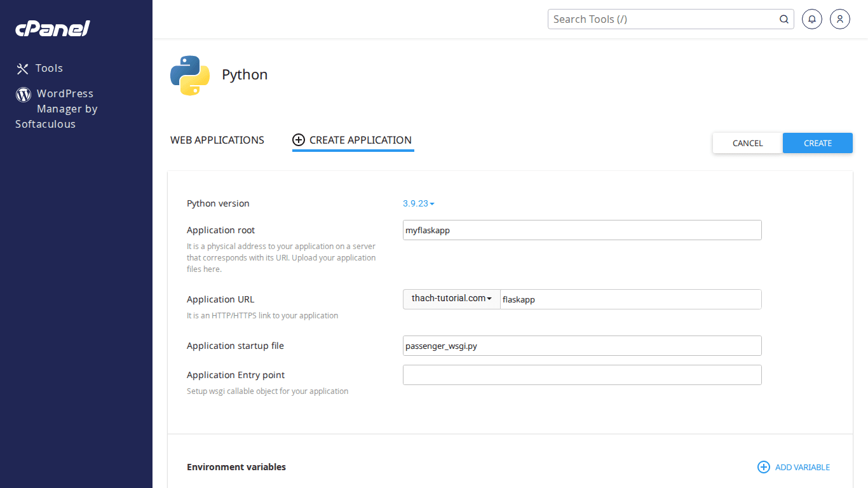Open the Python version 3.9.23 dropdown
This screenshot has width=868, height=488.
417,203
